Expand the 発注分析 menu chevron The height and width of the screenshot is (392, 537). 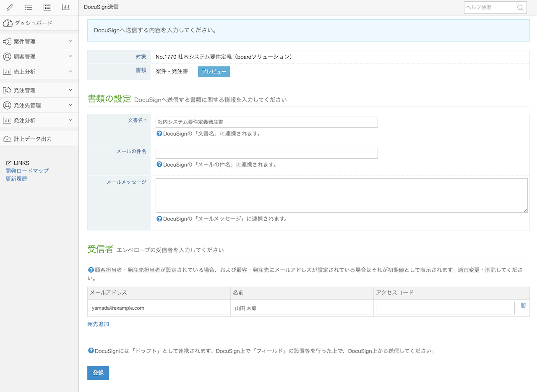click(70, 120)
